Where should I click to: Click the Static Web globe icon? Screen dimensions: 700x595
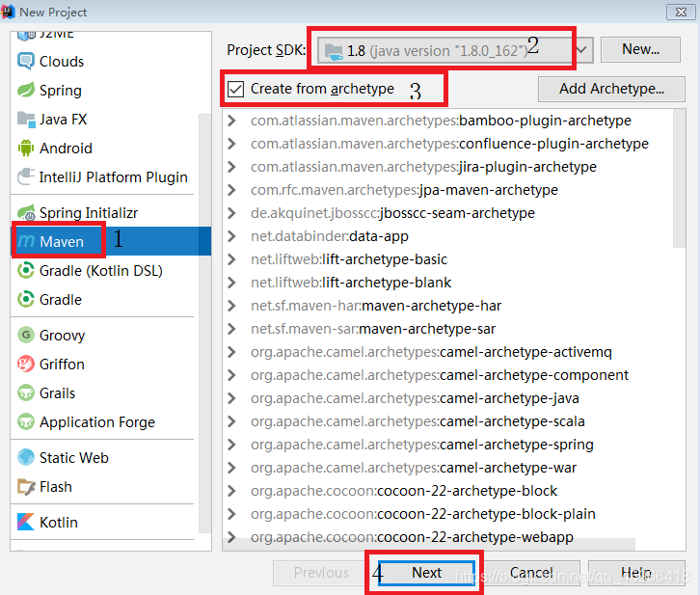pyautogui.click(x=26, y=457)
